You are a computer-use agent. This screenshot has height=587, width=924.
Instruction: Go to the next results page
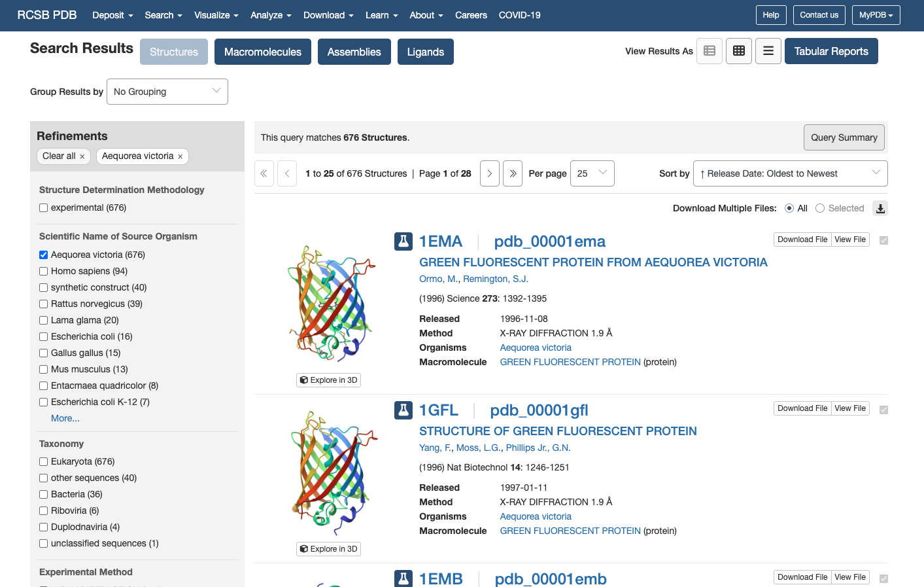point(490,173)
